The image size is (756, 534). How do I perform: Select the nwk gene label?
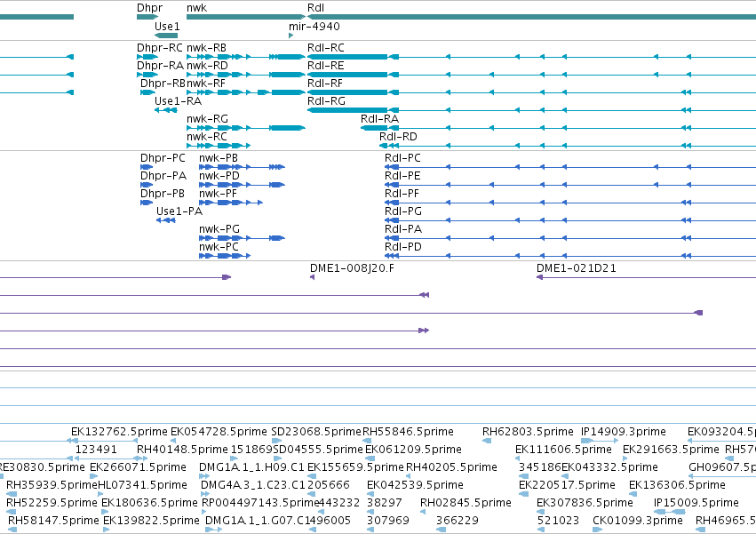[x=196, y=8]
